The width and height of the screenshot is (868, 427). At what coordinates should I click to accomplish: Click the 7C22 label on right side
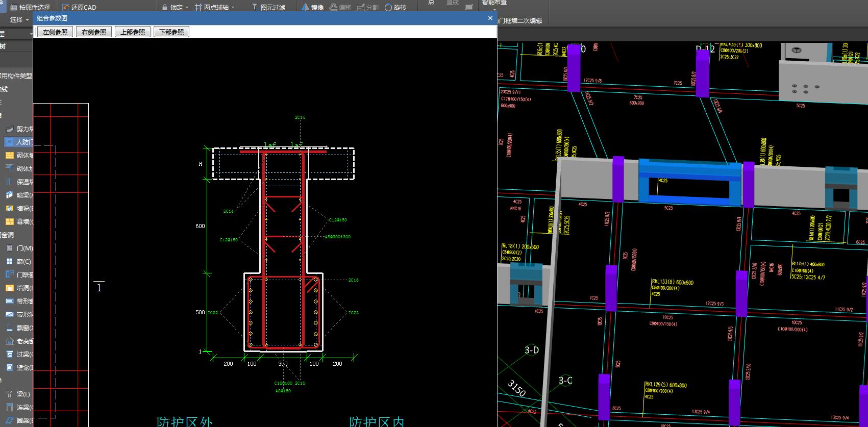point(353,313)
